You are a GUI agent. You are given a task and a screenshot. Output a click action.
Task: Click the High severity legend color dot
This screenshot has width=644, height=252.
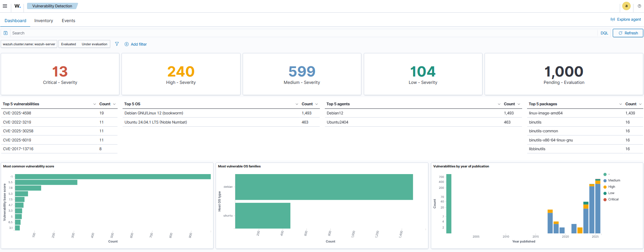(605, 187)
